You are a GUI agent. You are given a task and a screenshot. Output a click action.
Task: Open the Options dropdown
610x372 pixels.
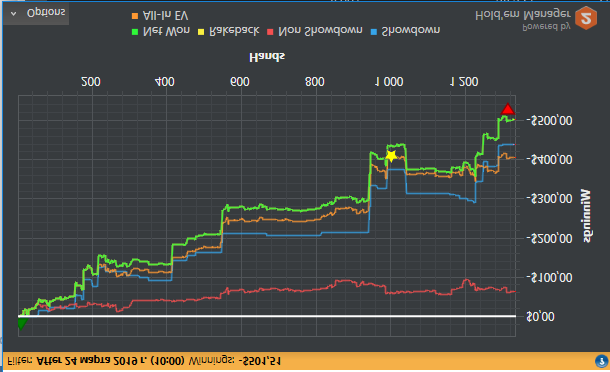36,13
